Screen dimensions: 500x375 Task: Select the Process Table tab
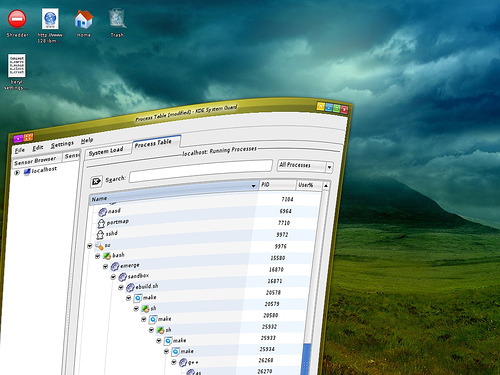coord(153,143)
